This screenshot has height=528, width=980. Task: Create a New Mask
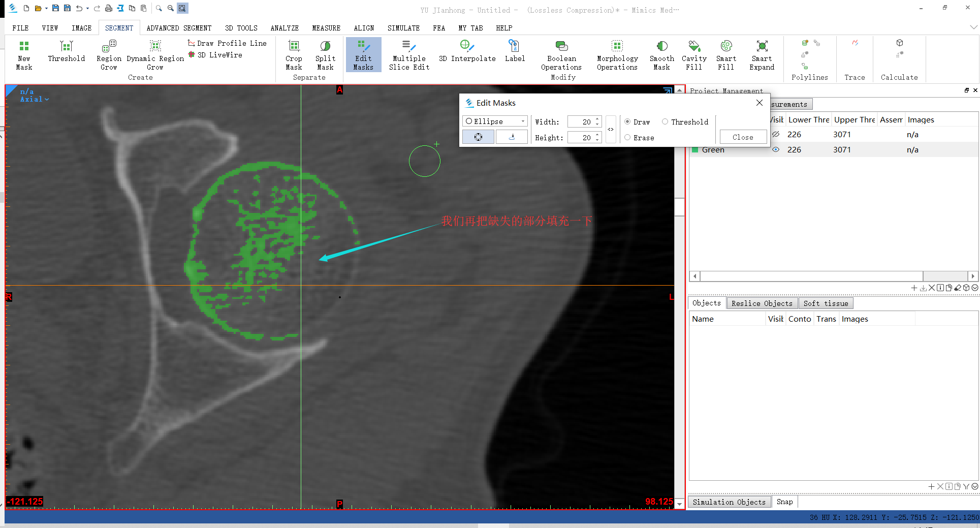[x=24, y=55]
